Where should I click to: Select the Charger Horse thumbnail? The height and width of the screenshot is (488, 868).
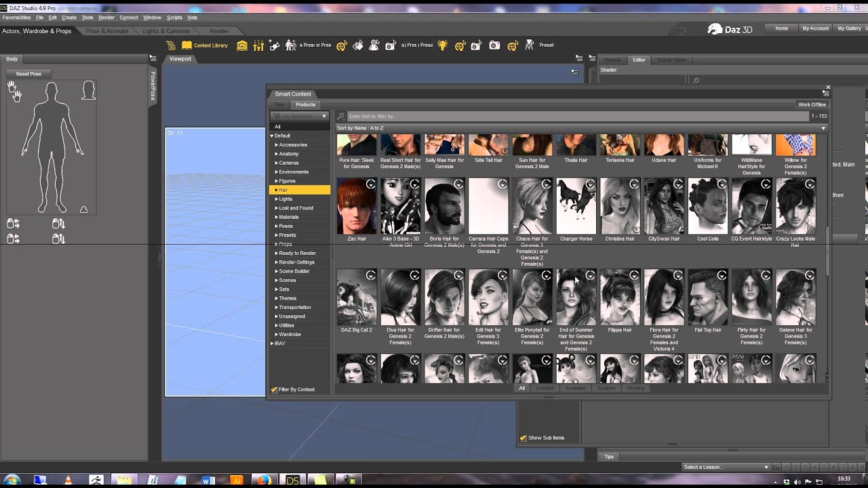coord(576,206)
